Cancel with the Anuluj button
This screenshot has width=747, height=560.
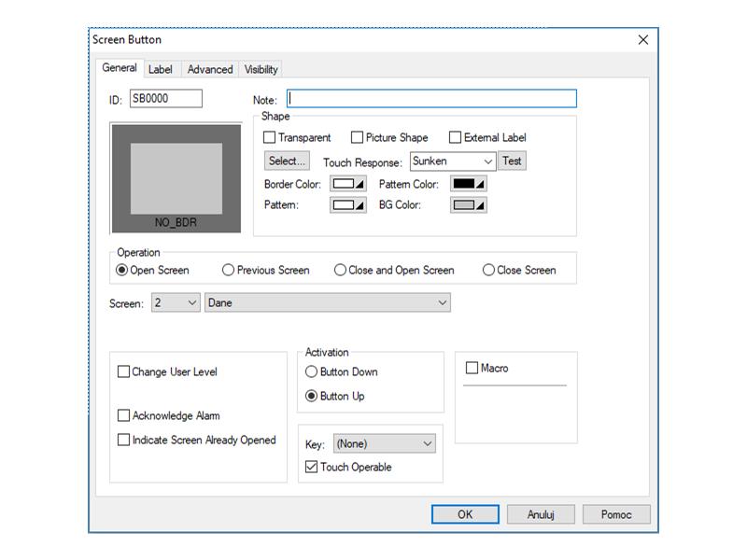(x=541, y=514)
